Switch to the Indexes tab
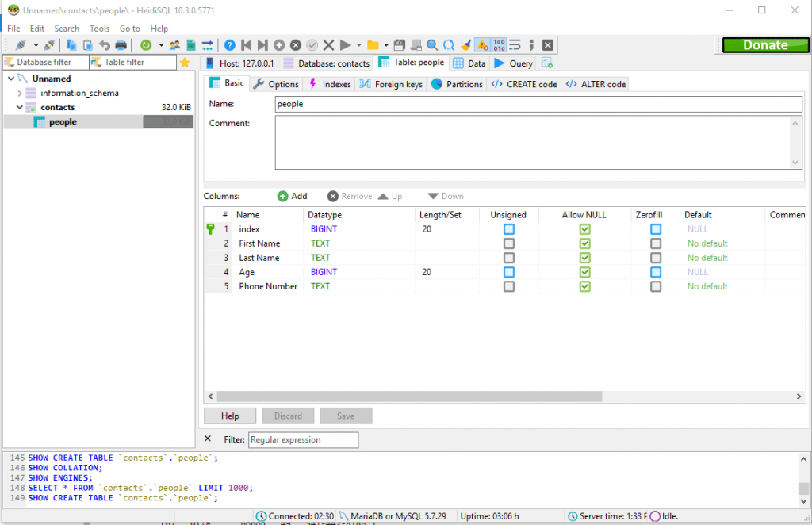Viewport: 812px width, 525px height. point(329,84)
